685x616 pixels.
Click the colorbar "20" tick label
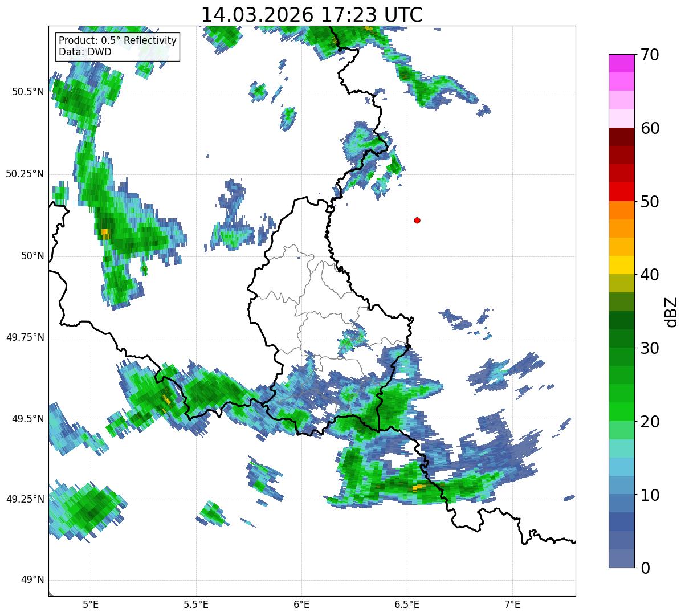click(x=650, y=422)
